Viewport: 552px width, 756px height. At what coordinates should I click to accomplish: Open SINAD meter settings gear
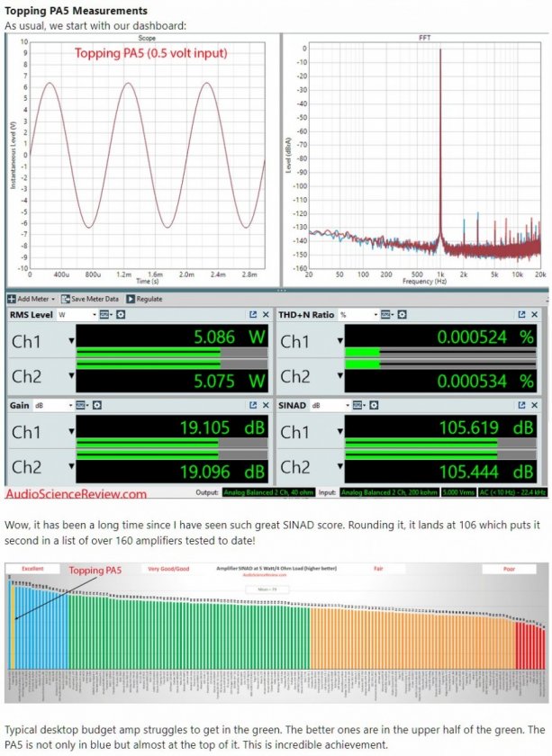pos(374,406)
